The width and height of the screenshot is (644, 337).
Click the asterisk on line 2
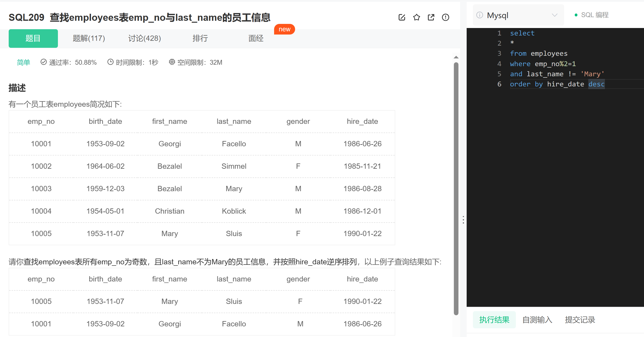coord(512,43)
